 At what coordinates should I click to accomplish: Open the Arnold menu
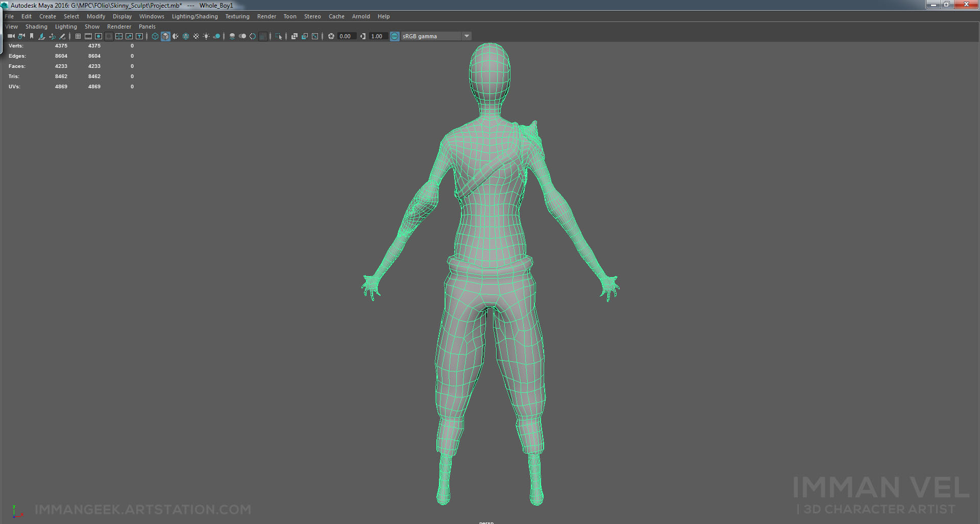361,16
